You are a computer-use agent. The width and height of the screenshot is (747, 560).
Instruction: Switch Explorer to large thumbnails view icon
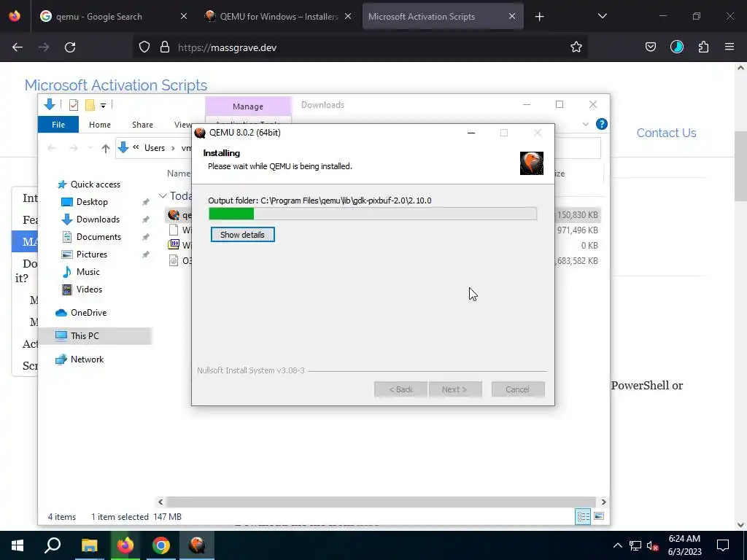599,517
